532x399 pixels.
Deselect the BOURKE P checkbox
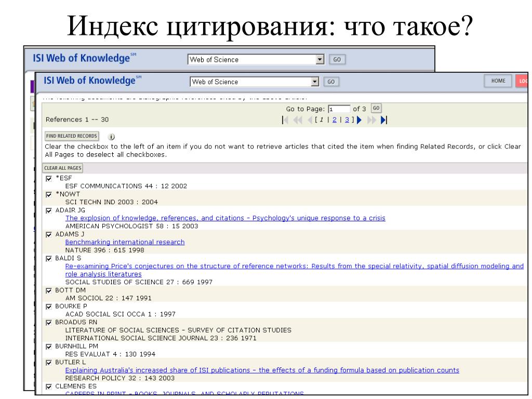(49, 307)
